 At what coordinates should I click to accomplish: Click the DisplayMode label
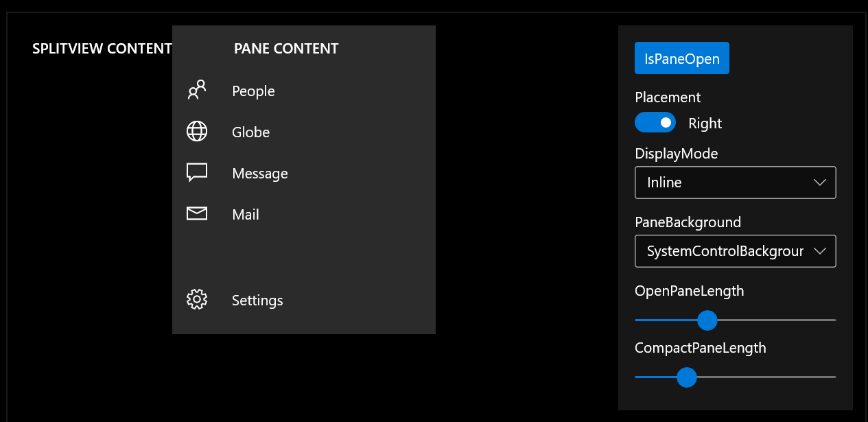click(x=677, y=154)
